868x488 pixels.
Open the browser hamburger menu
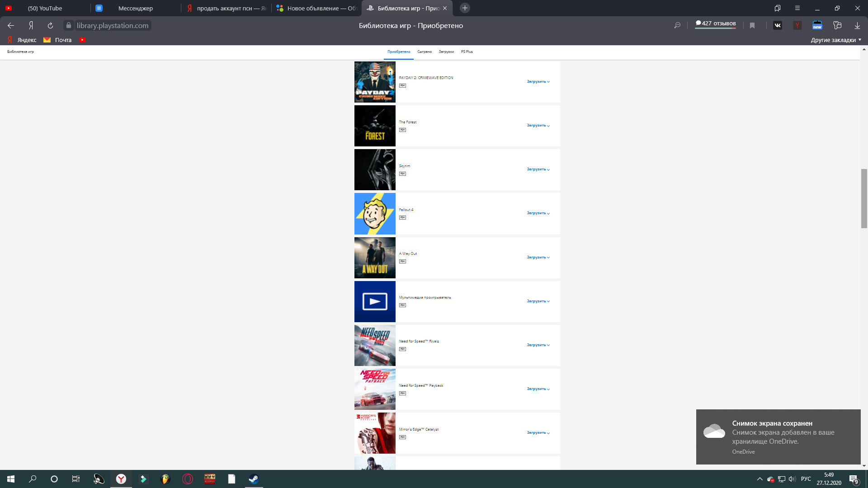pos(797,8)
